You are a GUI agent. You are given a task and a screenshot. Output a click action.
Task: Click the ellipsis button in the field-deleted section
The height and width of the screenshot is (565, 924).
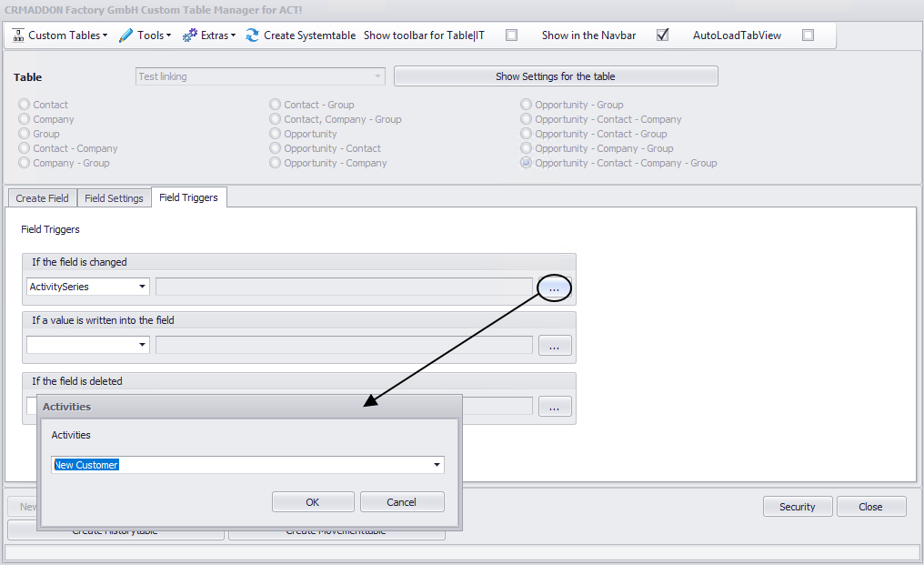[x=555, y=406]
